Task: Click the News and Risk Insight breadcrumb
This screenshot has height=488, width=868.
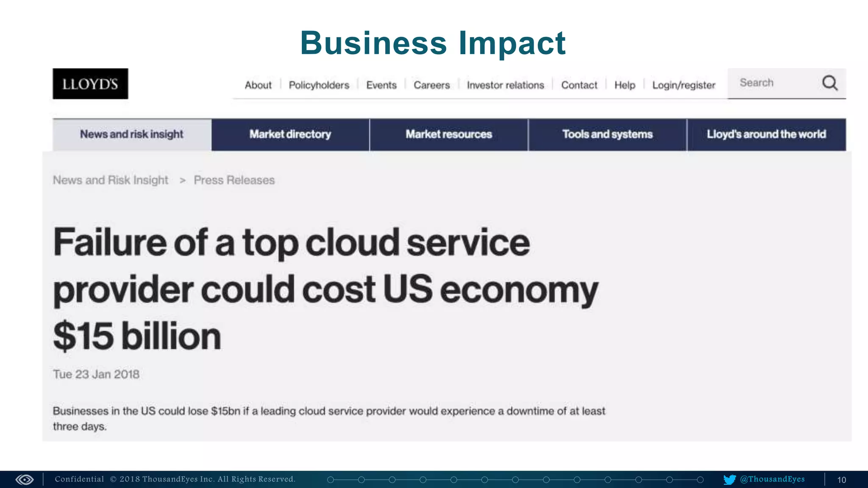Action: coord(111,180)
